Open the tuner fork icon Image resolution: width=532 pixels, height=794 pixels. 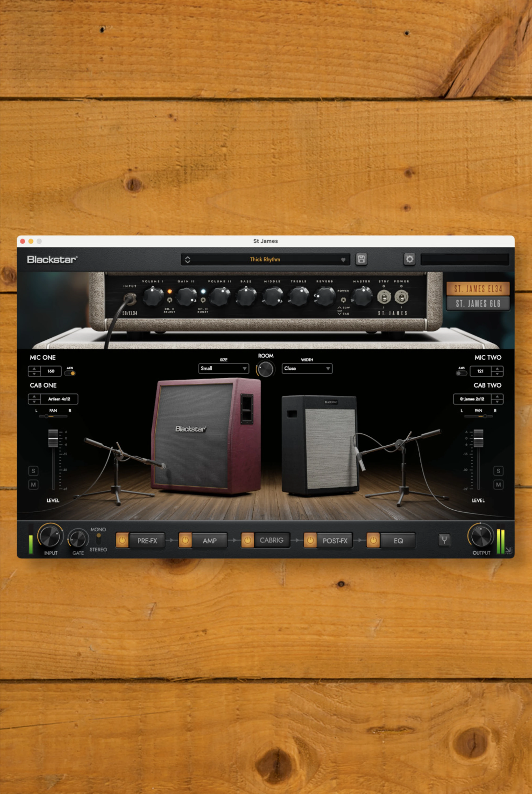coord(444,540)
